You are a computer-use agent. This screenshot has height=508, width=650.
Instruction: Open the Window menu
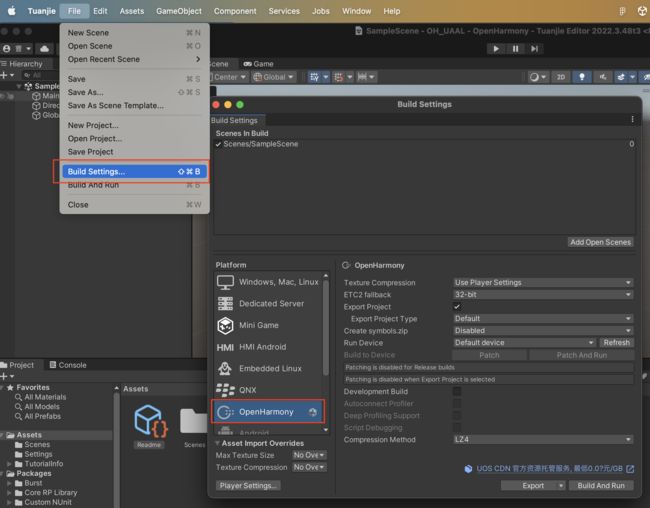(x=357, y=11)
